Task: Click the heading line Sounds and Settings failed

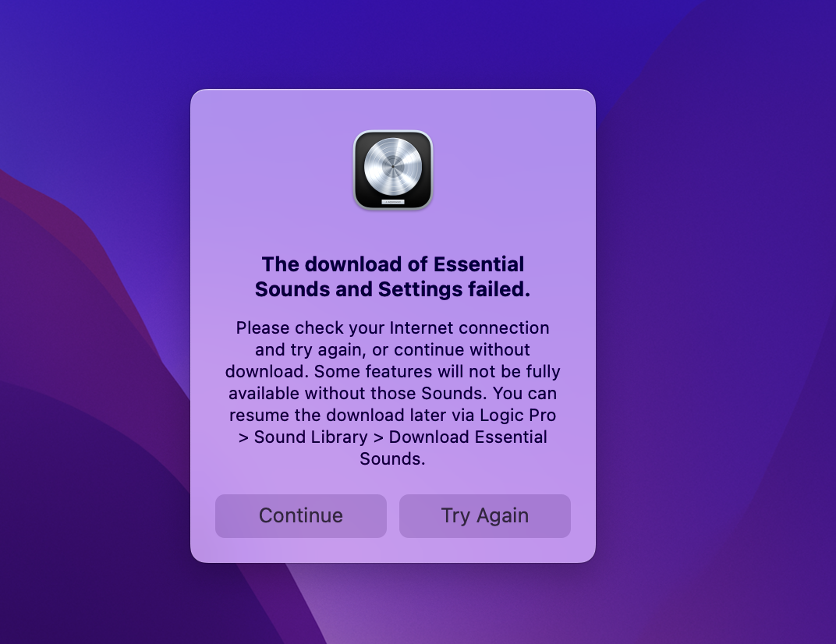Action: (x=393, y=289)
